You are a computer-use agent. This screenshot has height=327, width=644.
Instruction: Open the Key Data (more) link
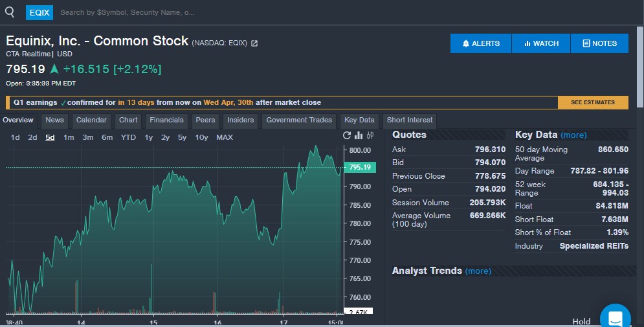[x=573, y=135]
